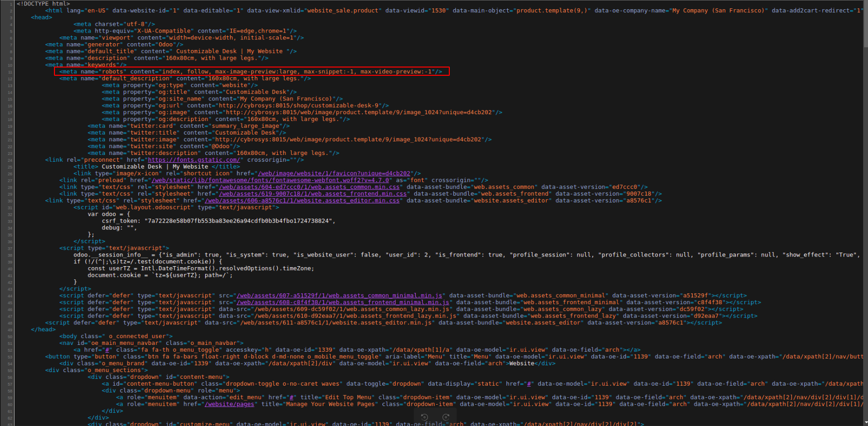
Task: Open the fonts.gstatic.com preconnect link
Action: (194, 160)
